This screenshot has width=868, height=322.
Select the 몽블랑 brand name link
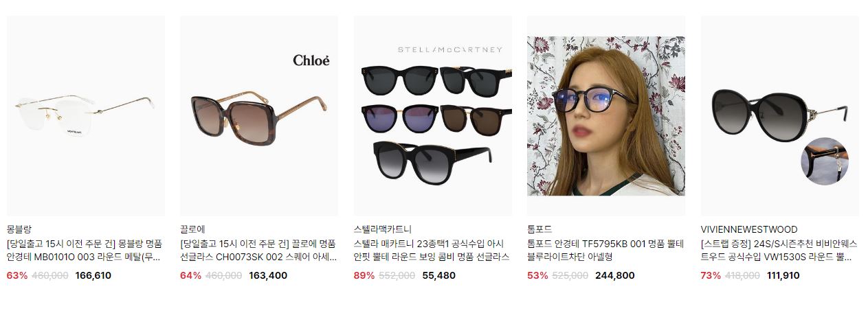(x=19, y=229)
